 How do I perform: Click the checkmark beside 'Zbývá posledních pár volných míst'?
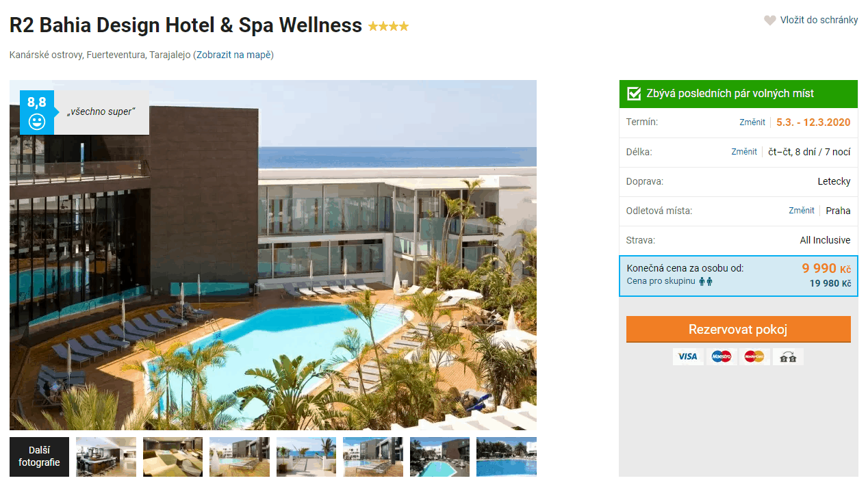[634, 94]
